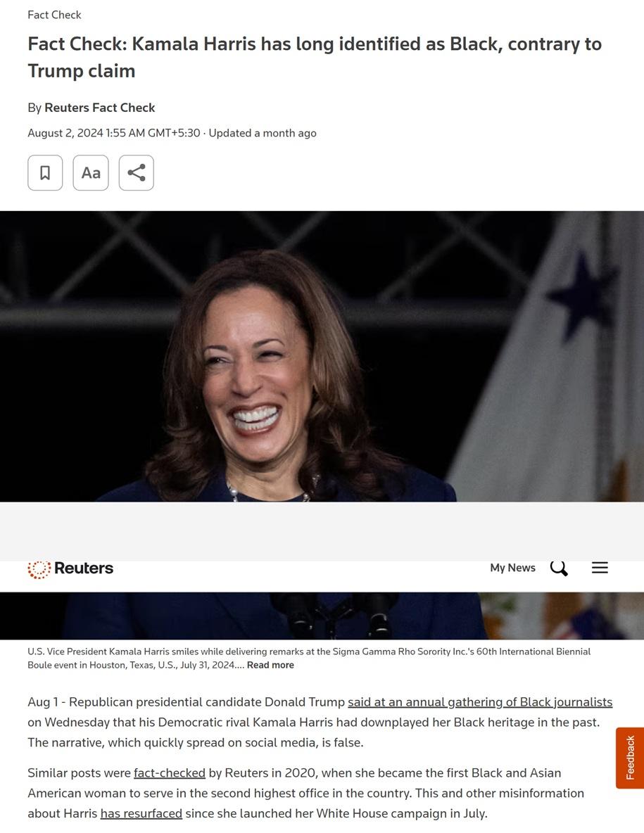Open the search magnifier icon
Image resolution: width=644 pixels, height=833 pixels.
point(559,568)
